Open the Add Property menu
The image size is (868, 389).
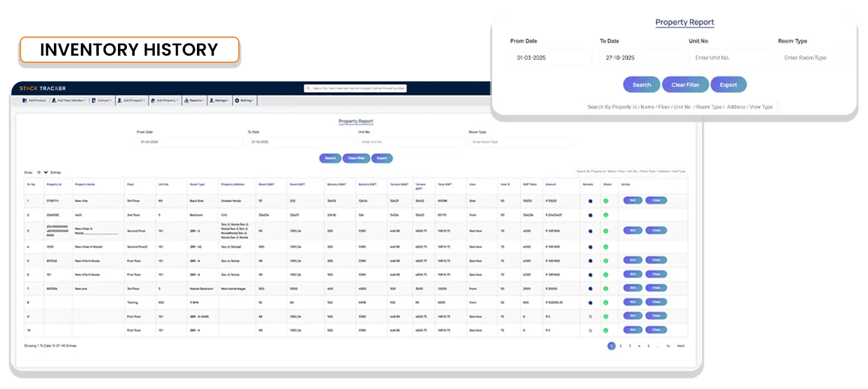click(x=164, y=101)
